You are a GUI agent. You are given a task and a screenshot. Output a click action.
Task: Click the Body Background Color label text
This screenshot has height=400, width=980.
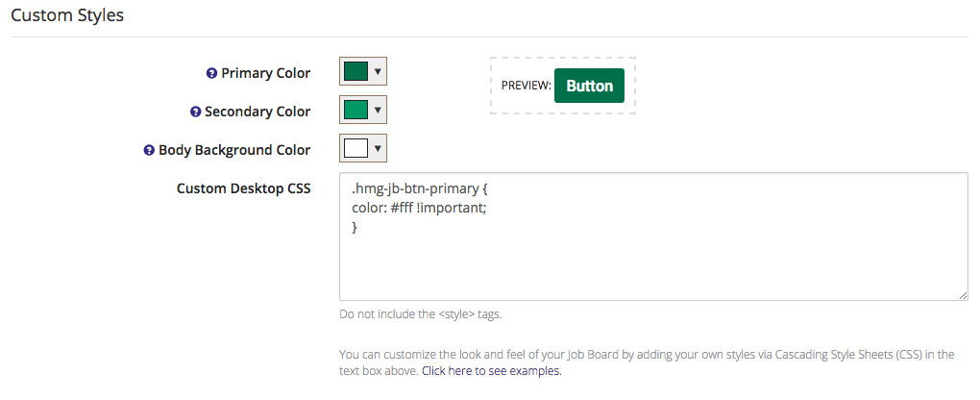tap(234, 150)
